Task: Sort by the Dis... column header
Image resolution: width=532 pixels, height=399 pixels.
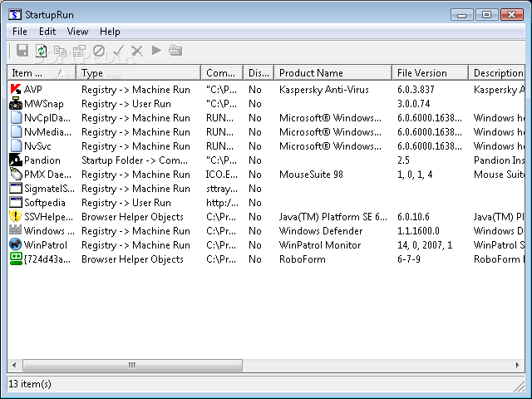Action: (x=259, y=72)
